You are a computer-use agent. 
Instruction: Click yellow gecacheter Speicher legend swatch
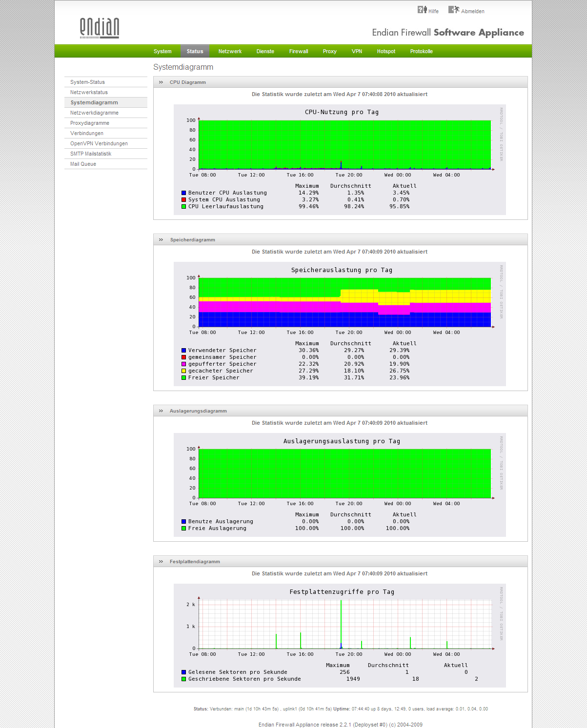point(184,371)
